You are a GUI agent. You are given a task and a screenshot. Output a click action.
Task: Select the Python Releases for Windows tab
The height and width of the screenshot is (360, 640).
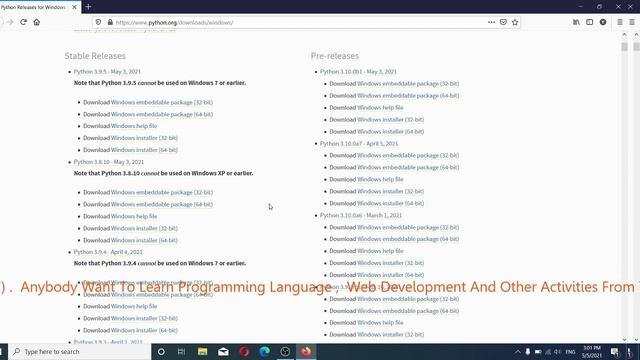click(37, 7)
